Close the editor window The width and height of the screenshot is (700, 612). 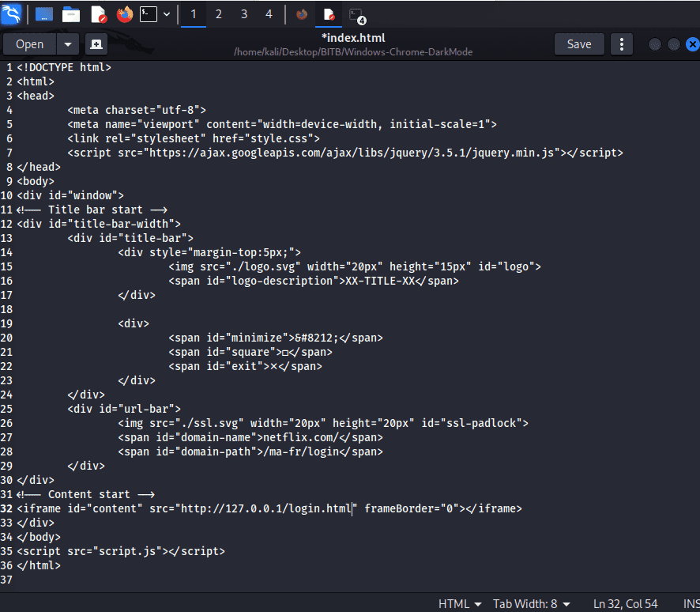tap(692, 44)
